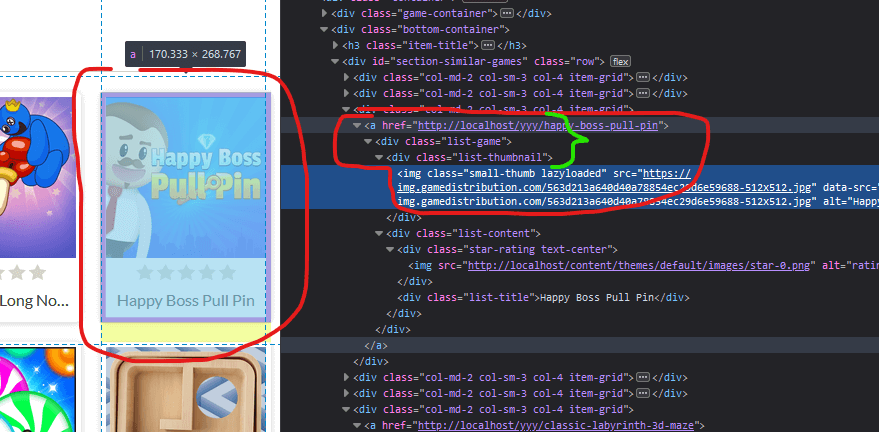Collapse the happy-boss-pull-pin anchor node
The width and height of the screenshot is (879, 432).
357,126
